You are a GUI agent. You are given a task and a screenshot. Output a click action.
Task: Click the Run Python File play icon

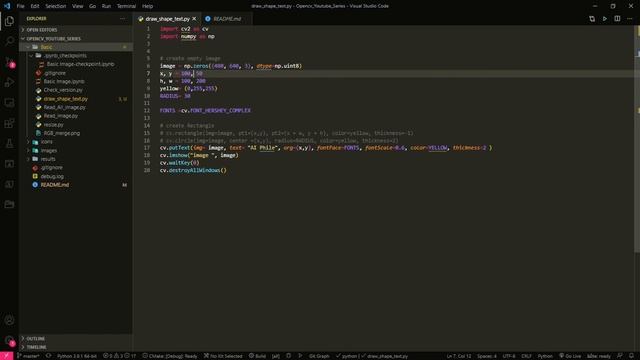(x=604, y=19)
